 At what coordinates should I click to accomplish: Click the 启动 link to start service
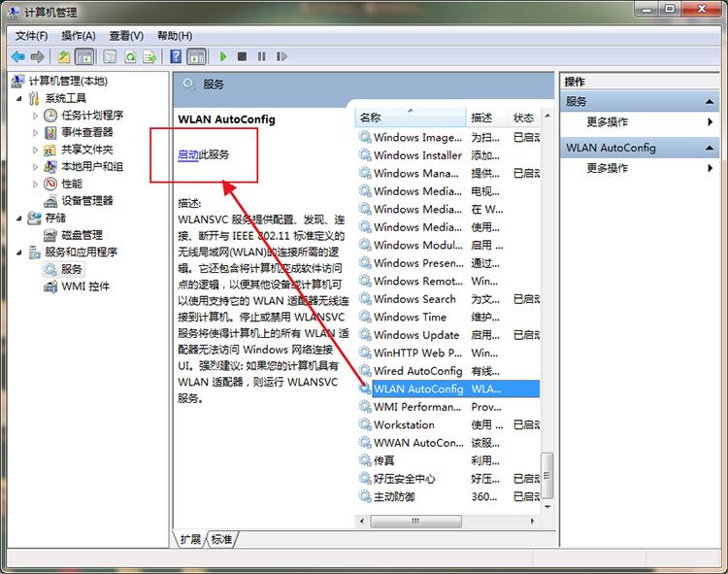coord(188,154)
